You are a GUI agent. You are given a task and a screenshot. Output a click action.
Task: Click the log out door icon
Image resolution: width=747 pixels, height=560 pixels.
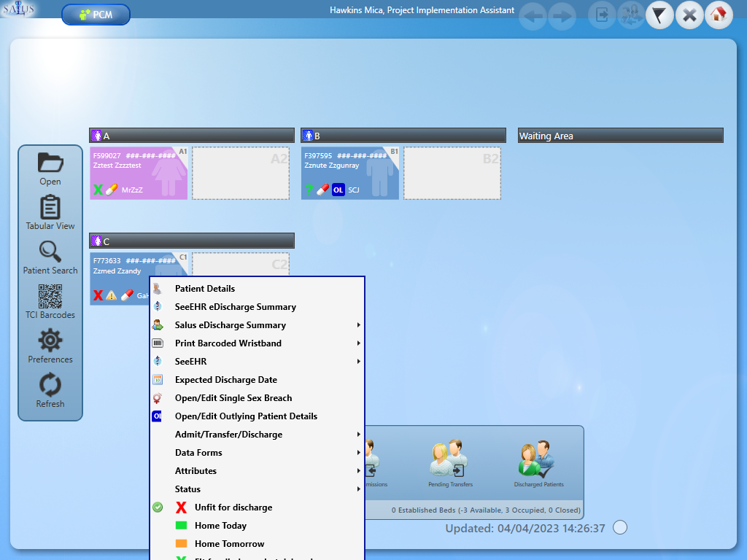[602, 15]
